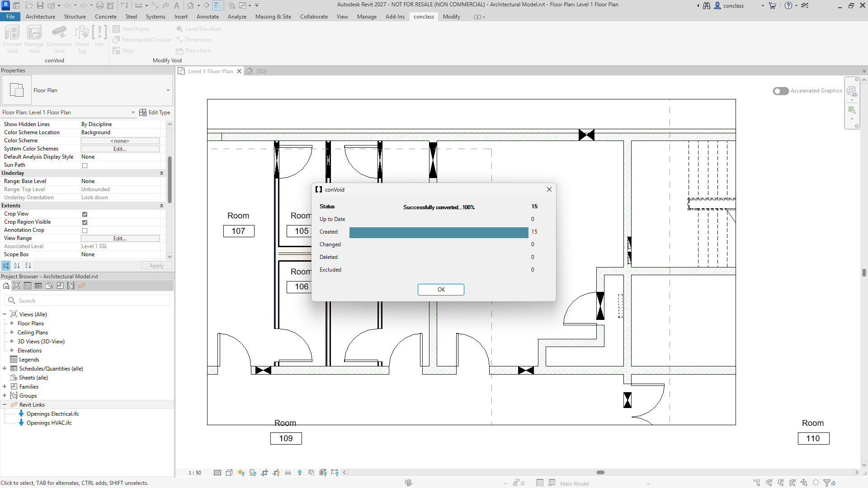Uncheck the Crop View checkbox

click(85, 214)
